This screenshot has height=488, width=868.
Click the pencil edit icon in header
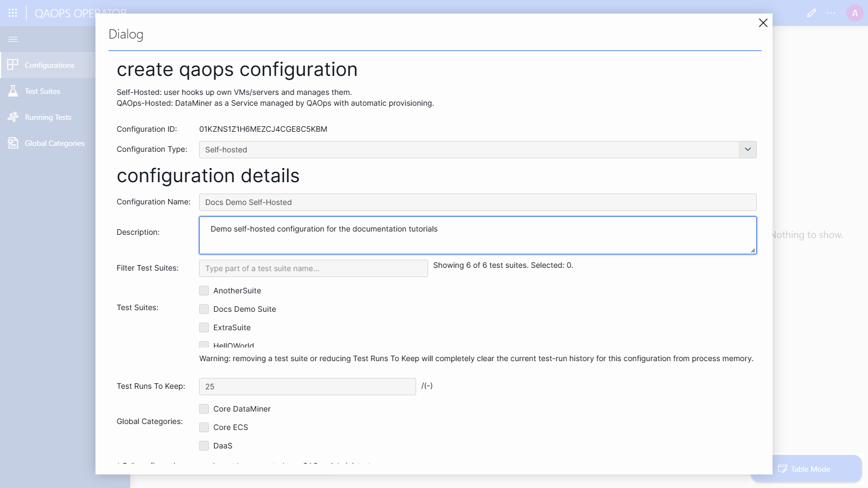[x=812, y=13]
